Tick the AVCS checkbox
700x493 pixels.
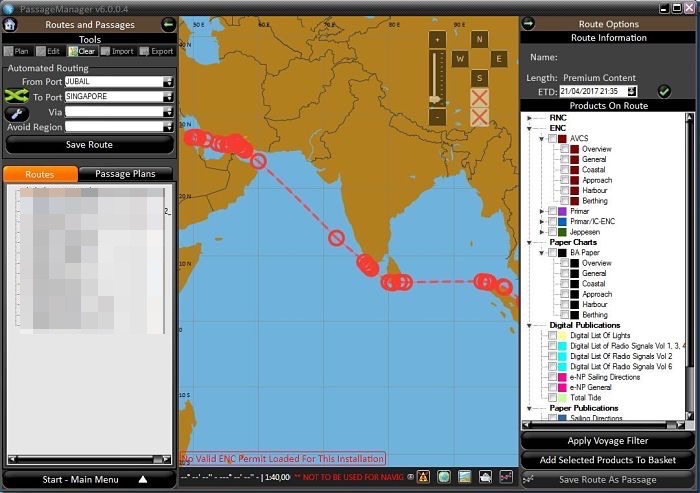[553, 139]
